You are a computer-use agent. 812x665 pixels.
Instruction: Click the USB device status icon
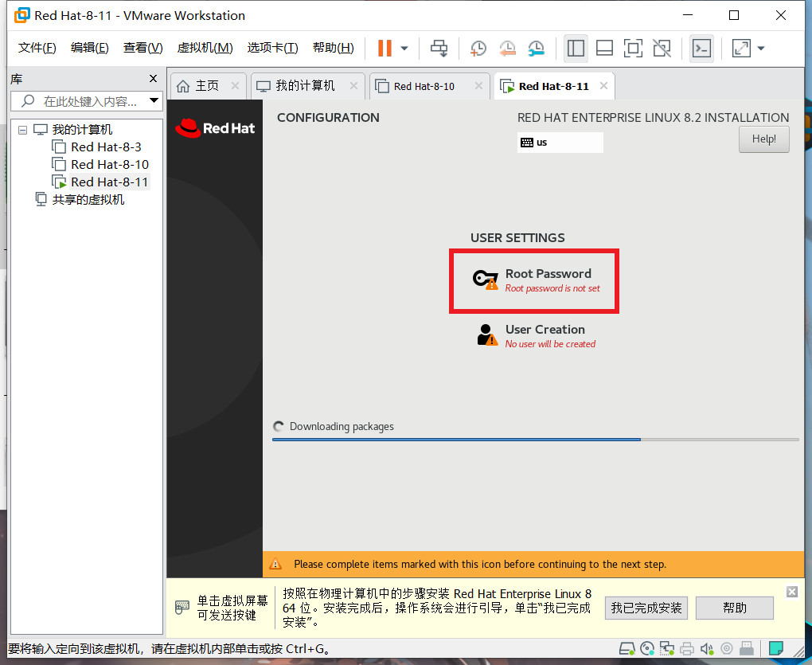[x=747, y=648]
